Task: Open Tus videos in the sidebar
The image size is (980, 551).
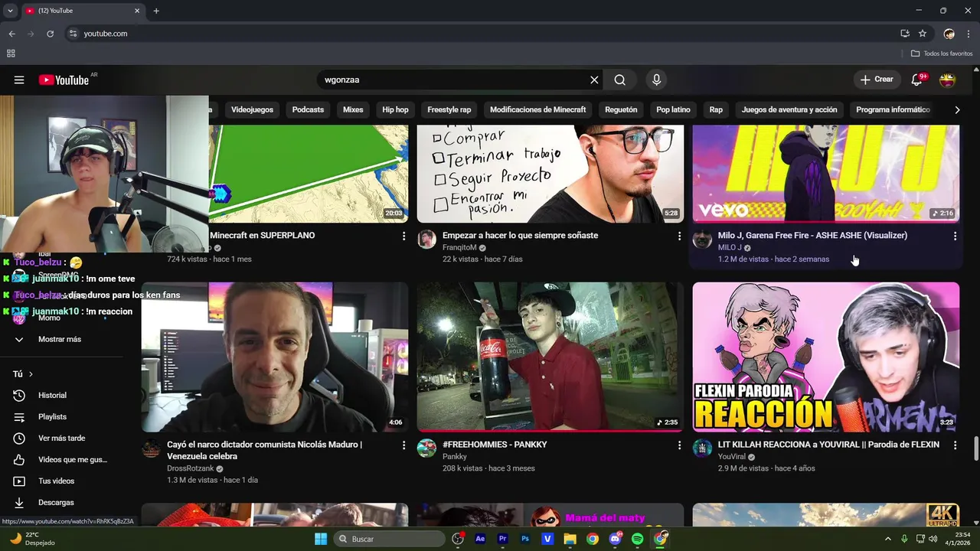Action: click(x=56, y=481)
